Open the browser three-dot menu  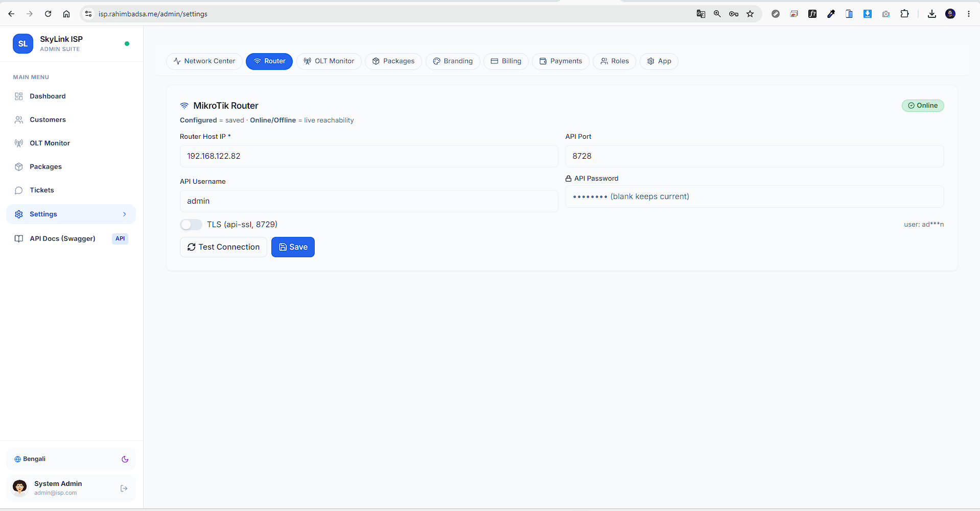pos(969,14)
